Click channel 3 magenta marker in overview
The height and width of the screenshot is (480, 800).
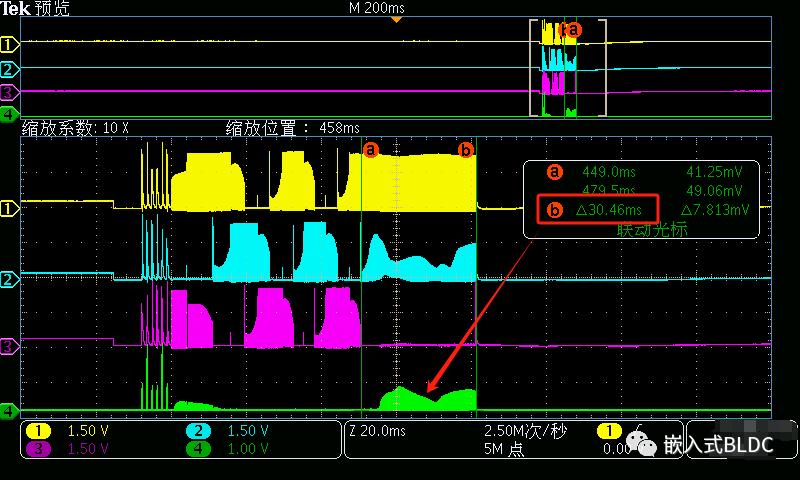(9, 92)
